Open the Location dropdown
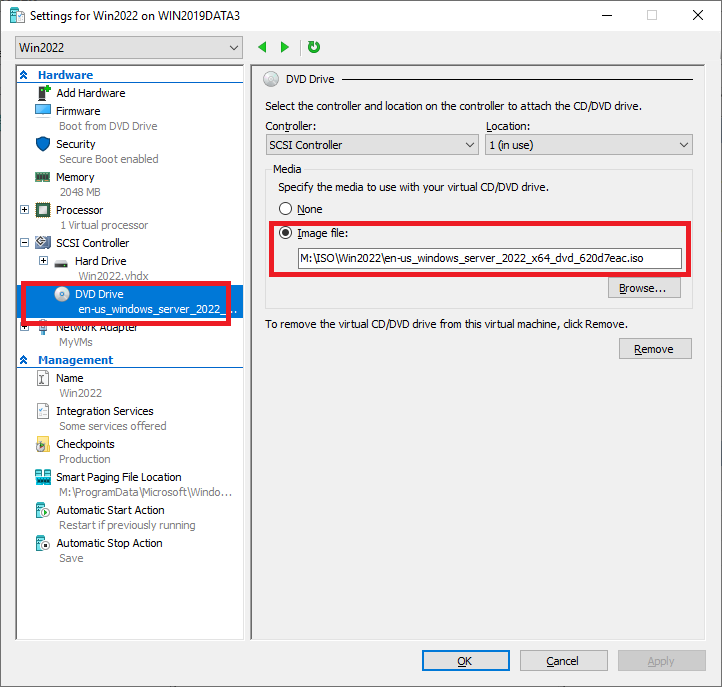The height and width of the screenshot is (687, 722). tap(589, 145)
